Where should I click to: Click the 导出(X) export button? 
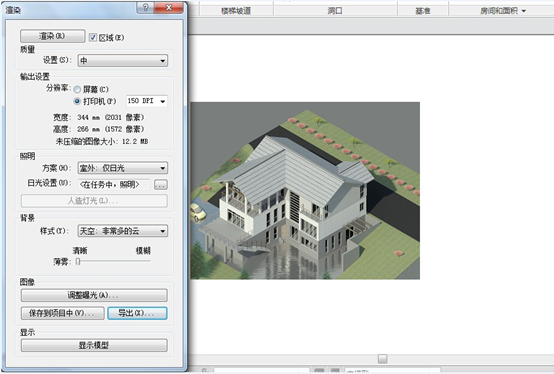[x=137, y=313]
